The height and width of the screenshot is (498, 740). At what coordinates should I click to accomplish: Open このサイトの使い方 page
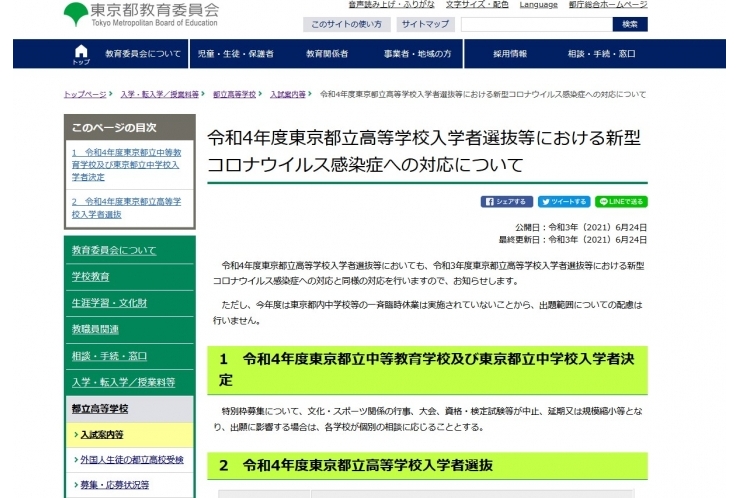pyautogui.click(x=346, y=24)
